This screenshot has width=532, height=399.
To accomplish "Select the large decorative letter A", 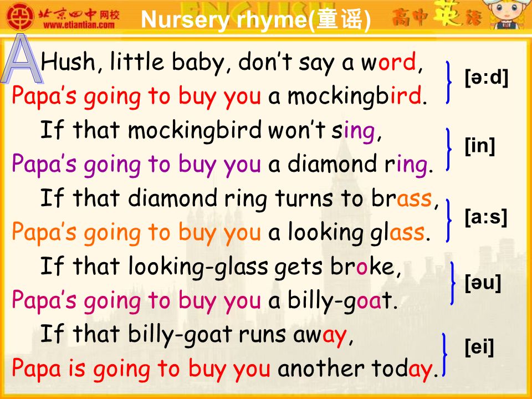I will tap(22, 59).
